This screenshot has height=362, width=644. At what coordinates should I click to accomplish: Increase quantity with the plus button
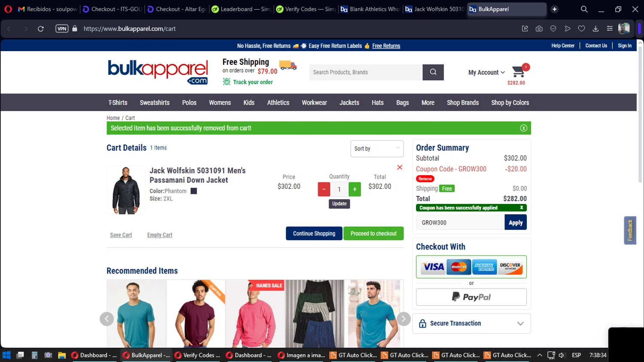pyautogui.click(x=355, y=189)
